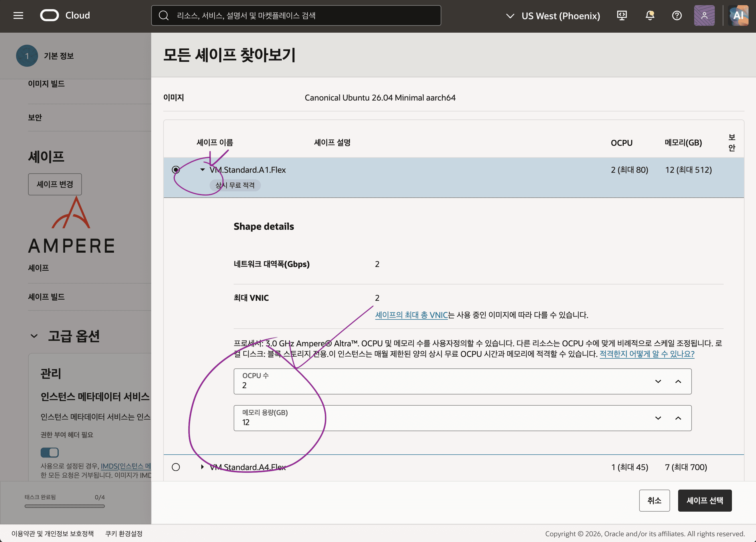Select 이미지 빌드 in the sidebar
Viewport: 756px width, 542px height.
[46, 84]
